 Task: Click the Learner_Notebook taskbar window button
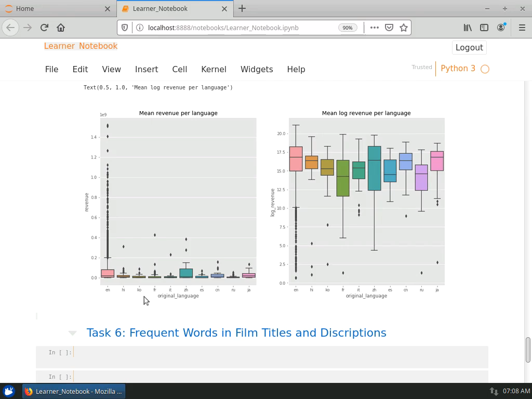click(74, 391)
